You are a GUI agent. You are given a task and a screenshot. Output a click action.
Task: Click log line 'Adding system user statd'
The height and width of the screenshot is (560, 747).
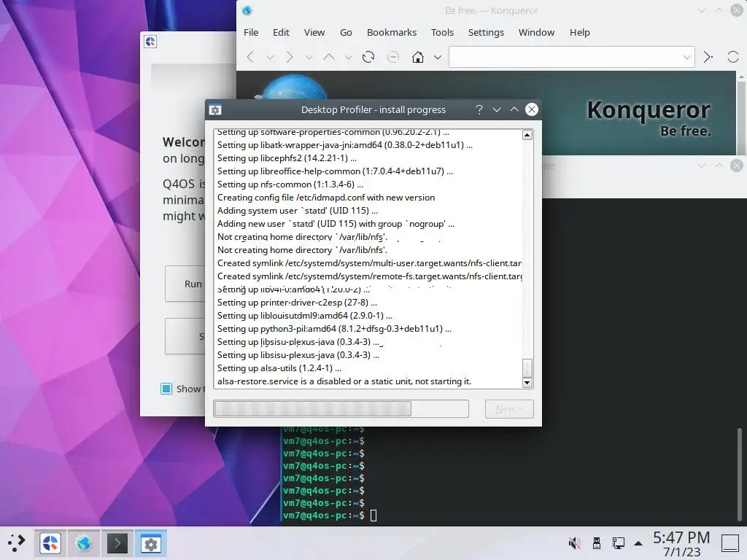298,211
